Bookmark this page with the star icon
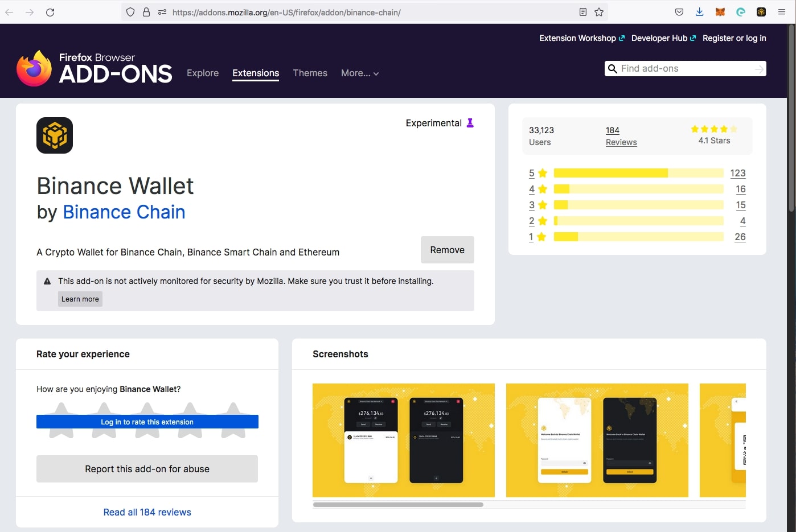The height and width of the screenshot is (532, 796). (598, 11)
